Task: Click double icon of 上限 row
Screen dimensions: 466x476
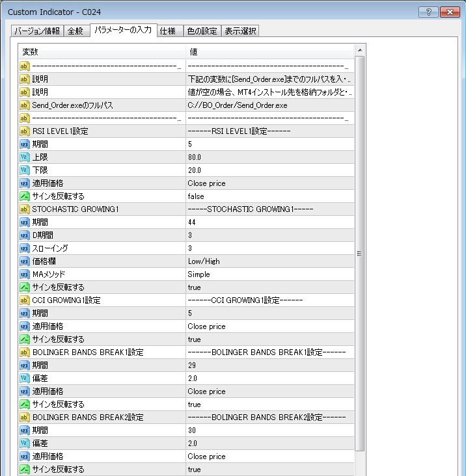Action: (x=24, y=157)
